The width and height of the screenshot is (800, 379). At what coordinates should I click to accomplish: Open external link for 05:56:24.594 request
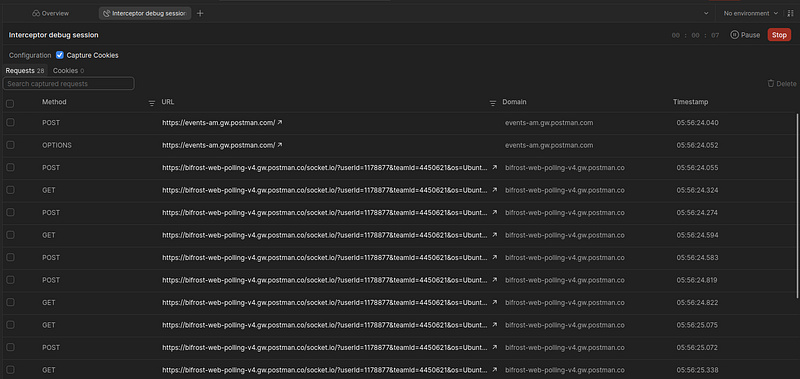tap(494, 235)
